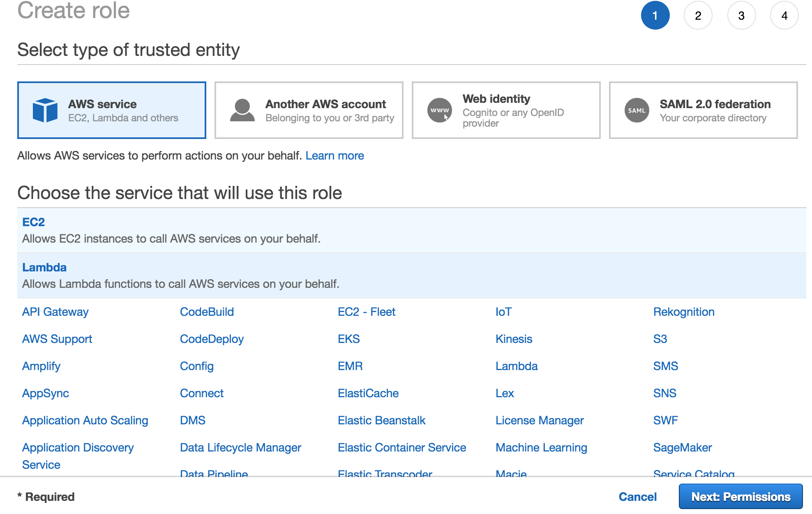Cancel role creation
This screenshot has height=514, width=812.
pyautogui.click(x=637, y=497)
